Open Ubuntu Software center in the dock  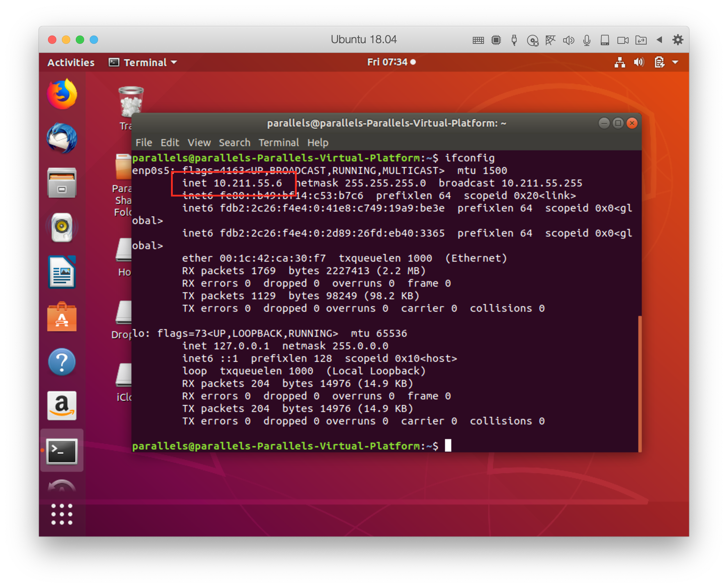[x=62, y=317]
